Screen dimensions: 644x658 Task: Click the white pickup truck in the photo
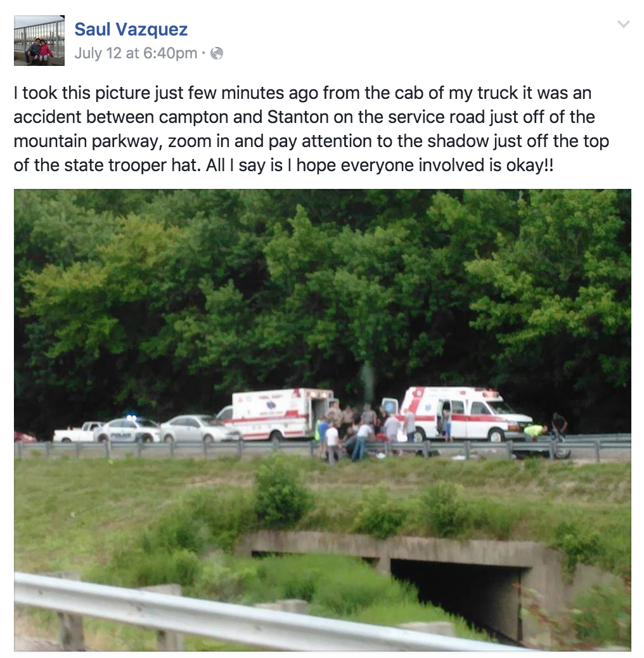point(77,433)
